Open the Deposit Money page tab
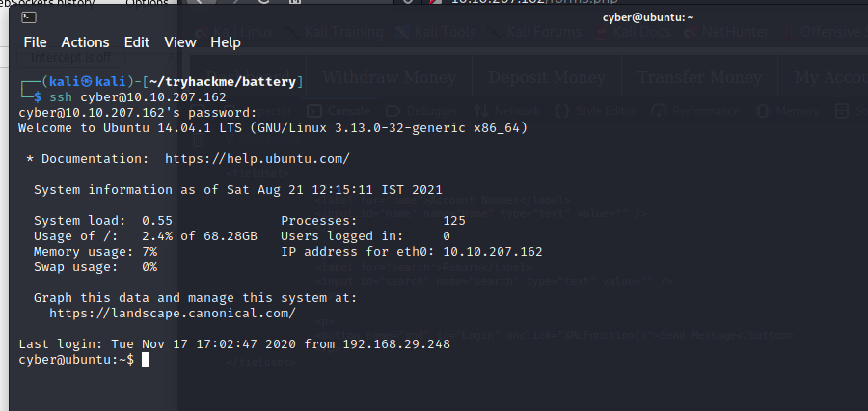 click(x=550, y=77)
